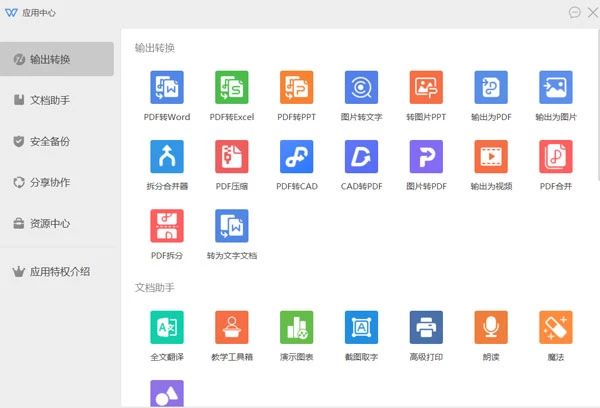Screen dimensions: 600x408
Task: Click the WPS logo in title bar
Action: (11, 13)
